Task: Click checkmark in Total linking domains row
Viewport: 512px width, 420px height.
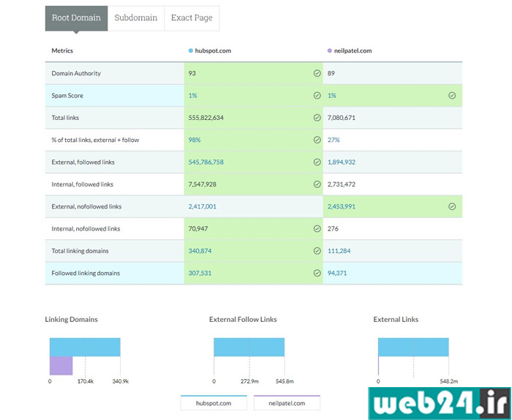Action: (317, 251)
